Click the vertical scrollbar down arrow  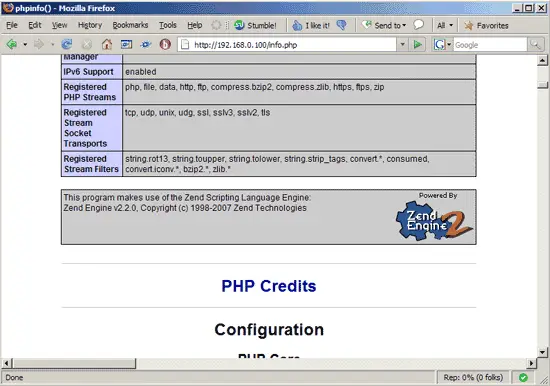point(542,352)
